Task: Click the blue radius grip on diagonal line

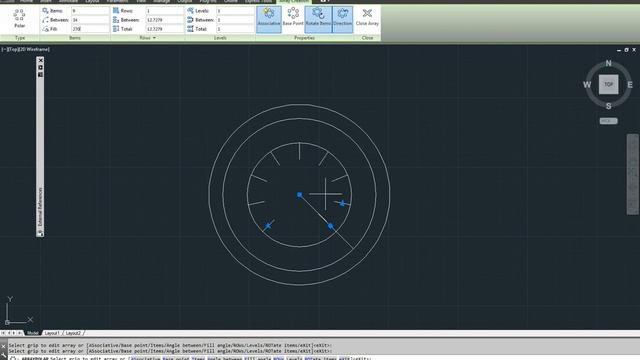Action: point(331,226)
